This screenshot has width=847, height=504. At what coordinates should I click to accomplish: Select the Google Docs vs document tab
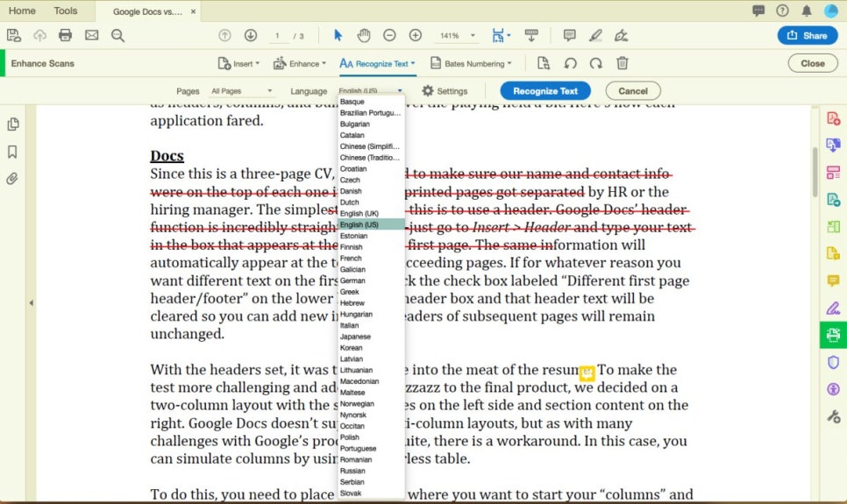[147, 11]
